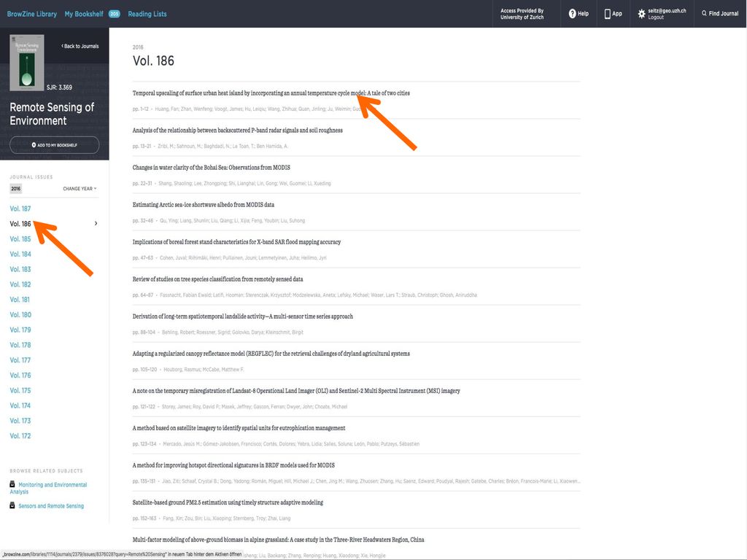The width and height of the screenshot is (747, 560).
Task: Select Vol. 187
Action: (20, 209)
